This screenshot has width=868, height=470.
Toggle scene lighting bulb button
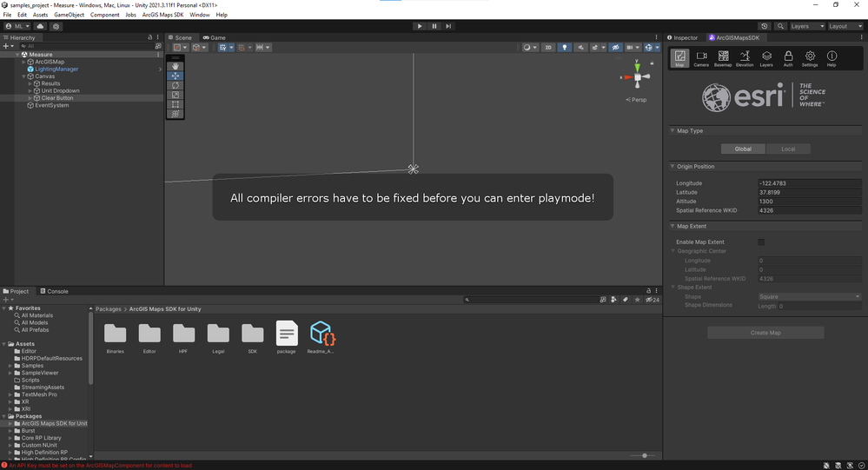tap(564, 48)
